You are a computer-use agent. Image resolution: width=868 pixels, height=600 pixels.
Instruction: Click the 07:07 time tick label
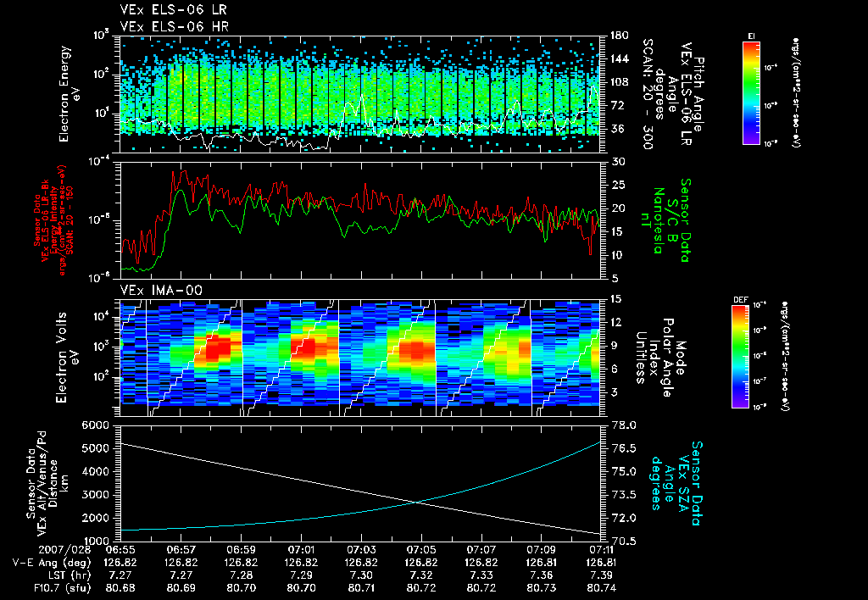(481, 550)
